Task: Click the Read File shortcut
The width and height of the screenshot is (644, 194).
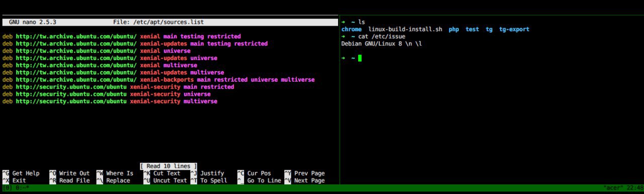Action: 69,180
